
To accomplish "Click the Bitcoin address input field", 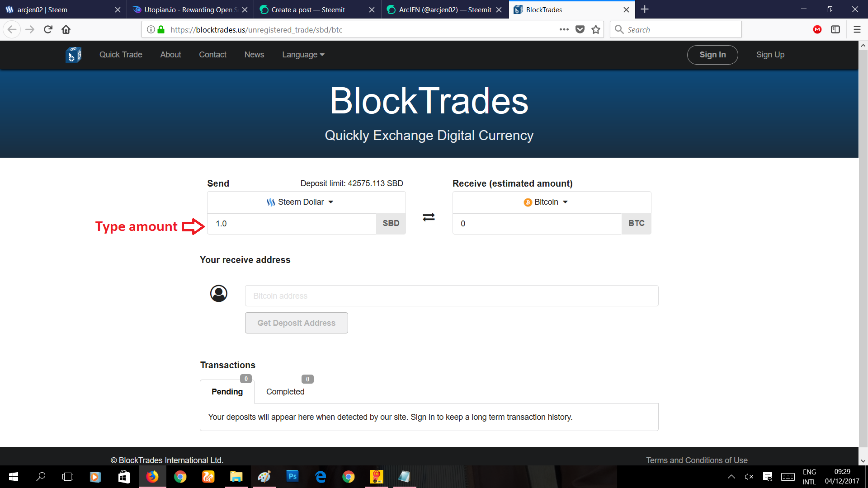I will click(x=451, y=296).
